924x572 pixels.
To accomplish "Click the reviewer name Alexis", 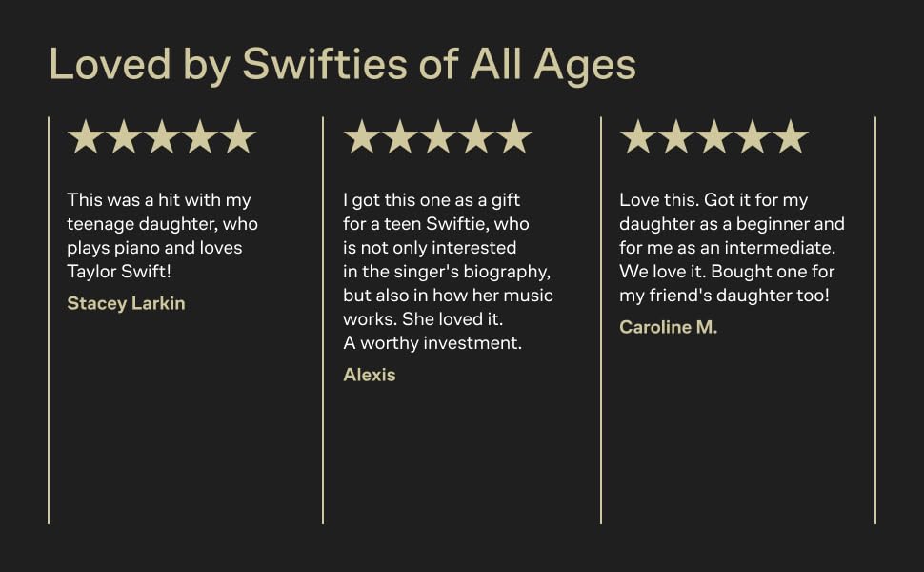I will click(x=369, y=376).
